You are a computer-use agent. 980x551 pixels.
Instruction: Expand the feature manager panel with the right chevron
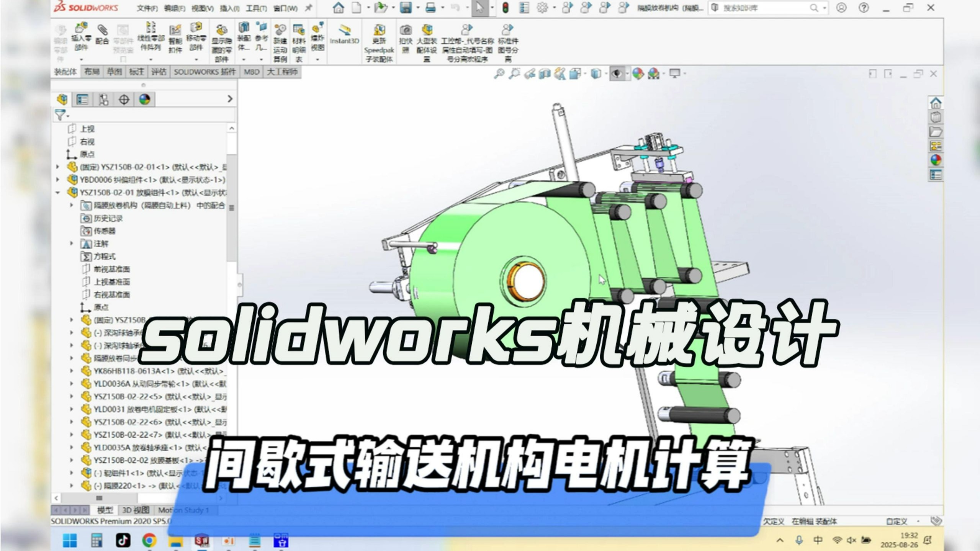(x=230, y=99)
